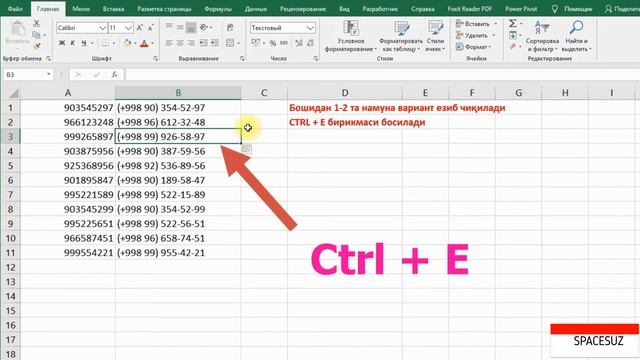Toggle wrap text button

(230, 27)
